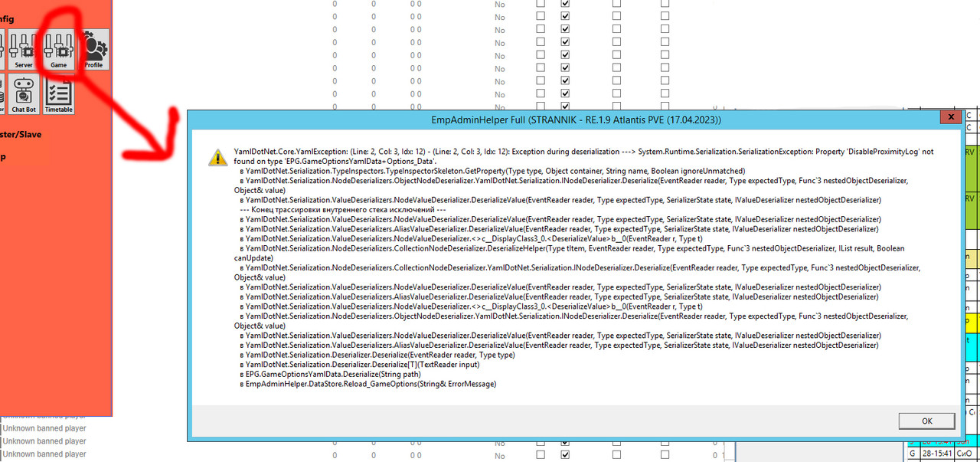Image resolution: width=980 pixels, height=462 pixels.
Task: Open the Timetable icon
Action: [59, 95]
